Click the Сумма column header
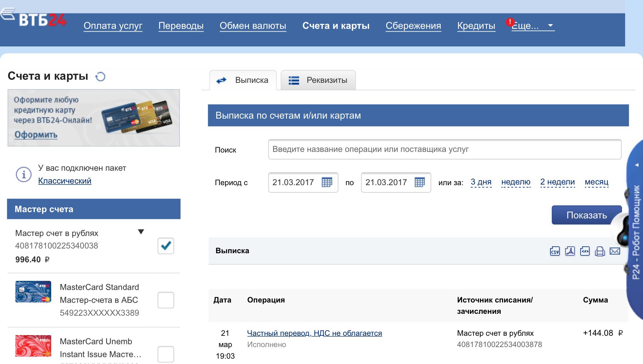 point(595,300)
